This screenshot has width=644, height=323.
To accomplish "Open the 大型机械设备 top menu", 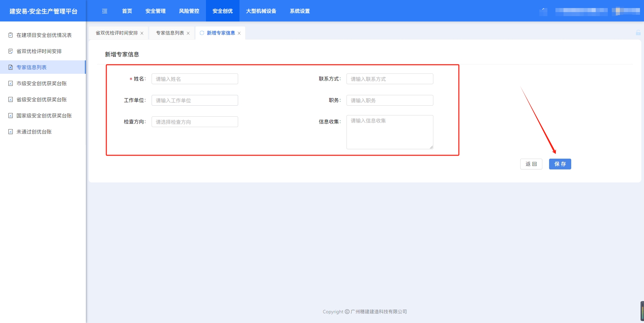I will coord(261,11).
